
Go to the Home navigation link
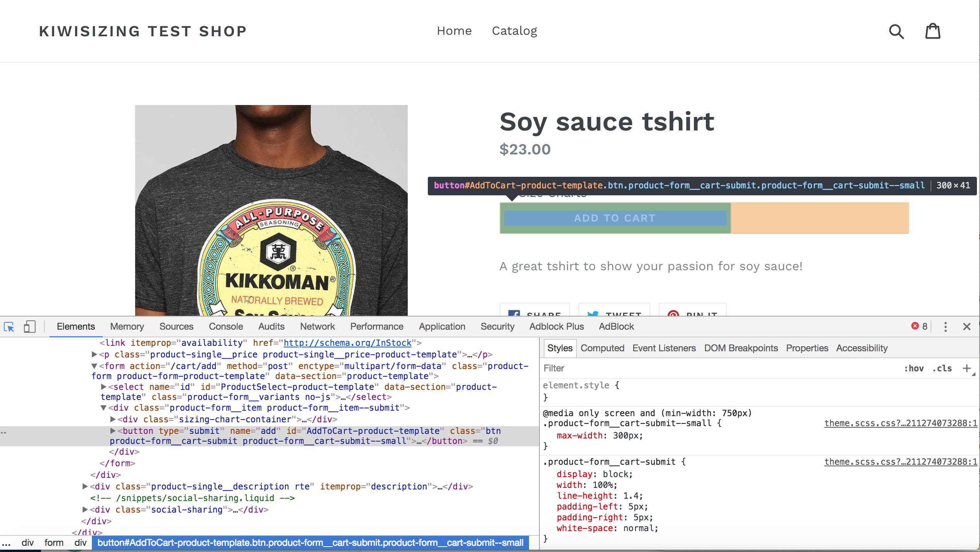point(454,31)
